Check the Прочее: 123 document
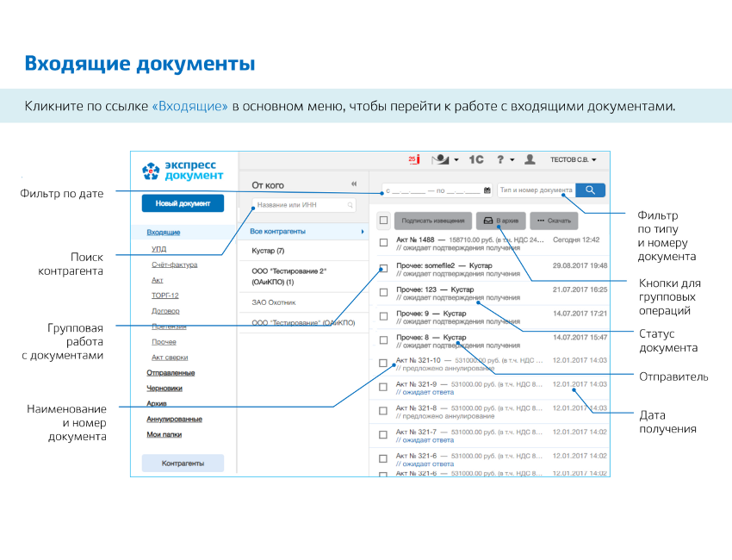 point(384,292)
